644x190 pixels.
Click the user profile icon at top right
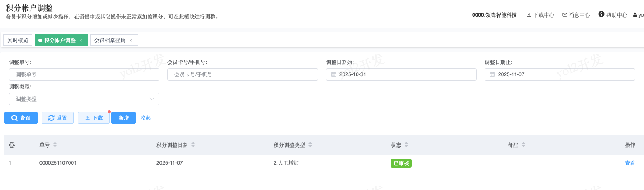[635, 15]
